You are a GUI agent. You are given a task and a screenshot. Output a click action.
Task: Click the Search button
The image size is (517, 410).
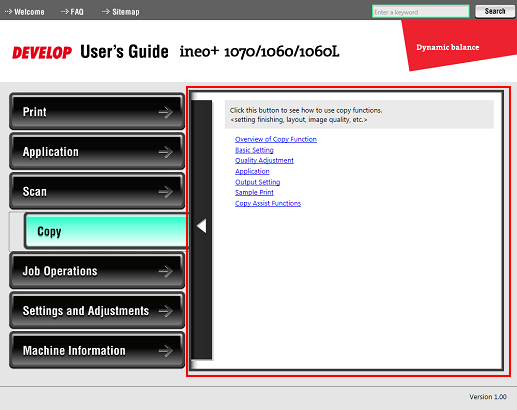[495, 11]
